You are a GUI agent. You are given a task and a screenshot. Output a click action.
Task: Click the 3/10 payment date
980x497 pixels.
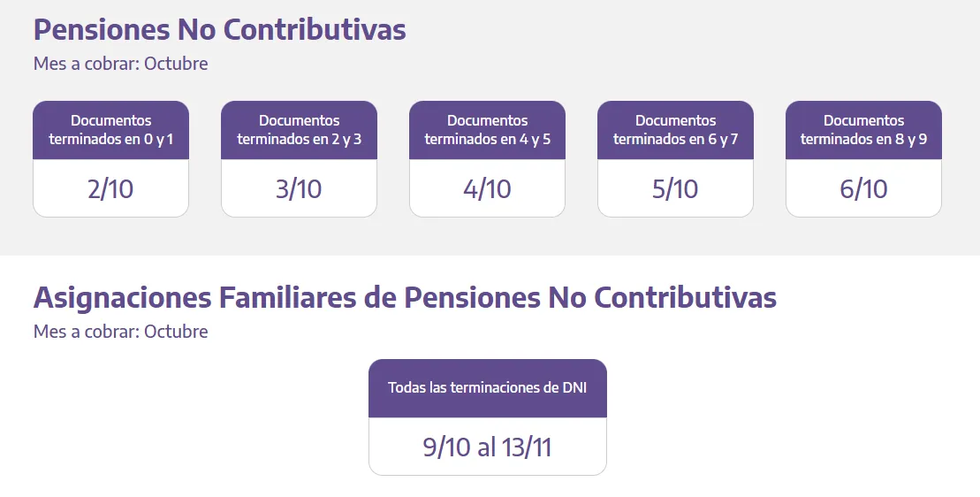(299, 189)
